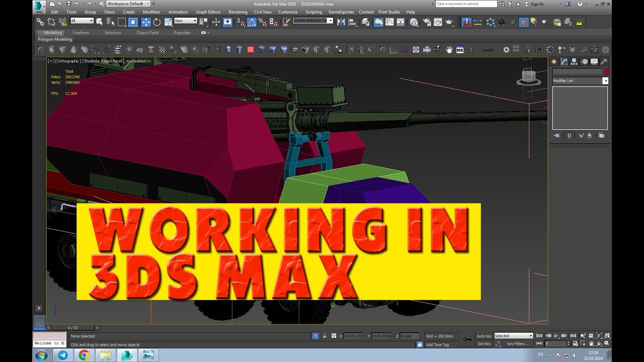644x362 pixels.
Task: Open the reference coordinate View dropdown
Action: 186,21
